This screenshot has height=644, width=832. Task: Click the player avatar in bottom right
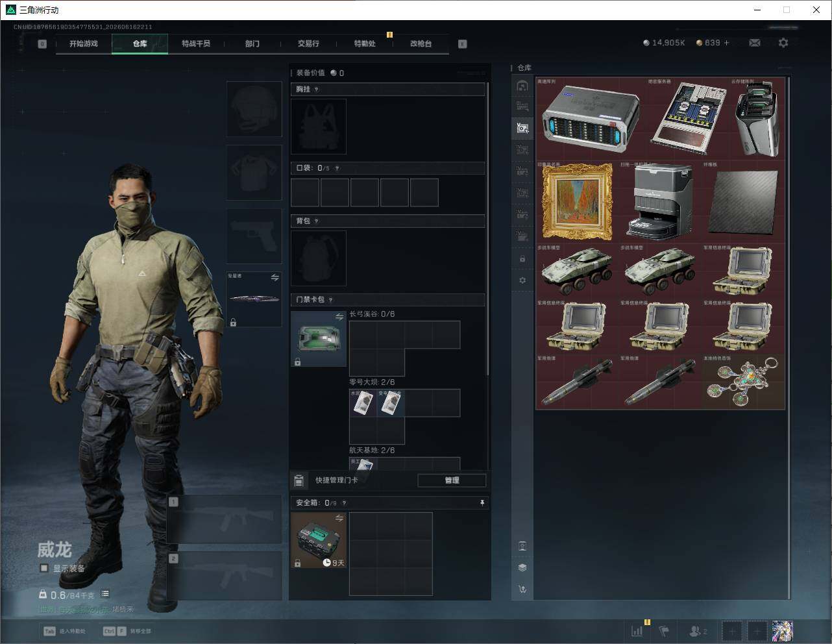782,630
